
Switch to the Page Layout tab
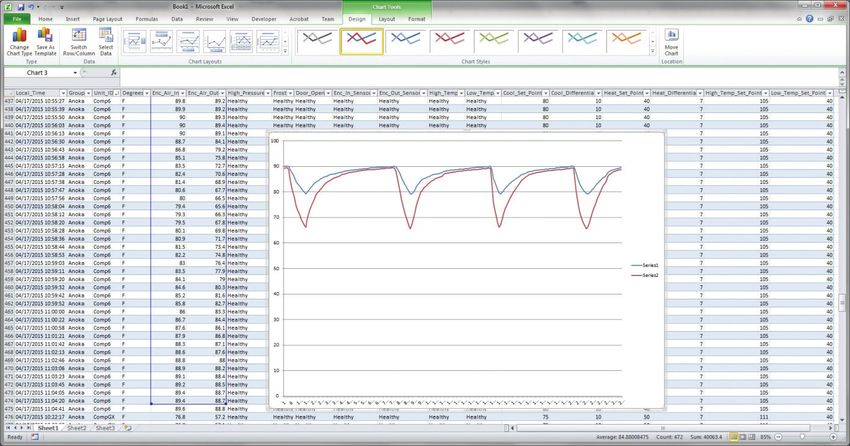(107, 19)
